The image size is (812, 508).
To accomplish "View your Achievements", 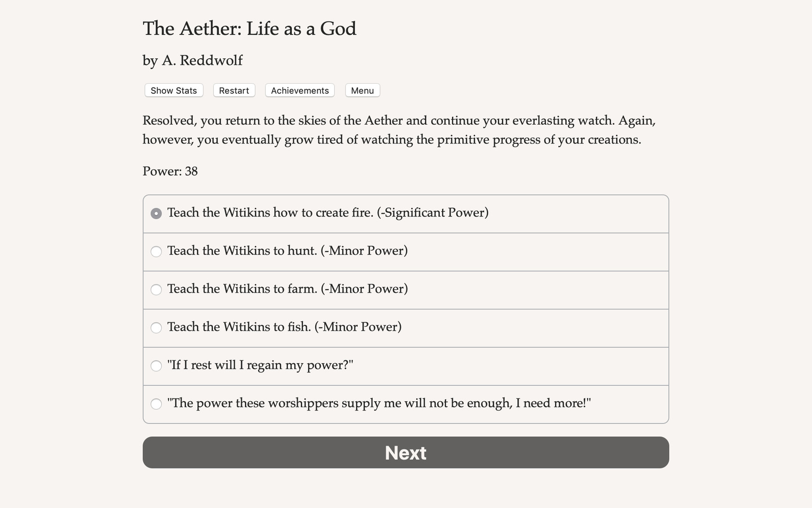I will click(x=299, y=90).
